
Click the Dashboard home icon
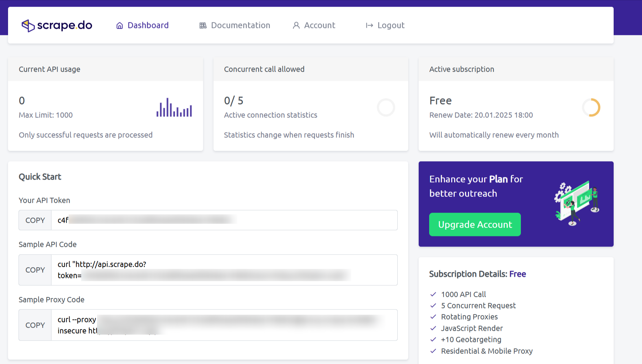(120, 26)
